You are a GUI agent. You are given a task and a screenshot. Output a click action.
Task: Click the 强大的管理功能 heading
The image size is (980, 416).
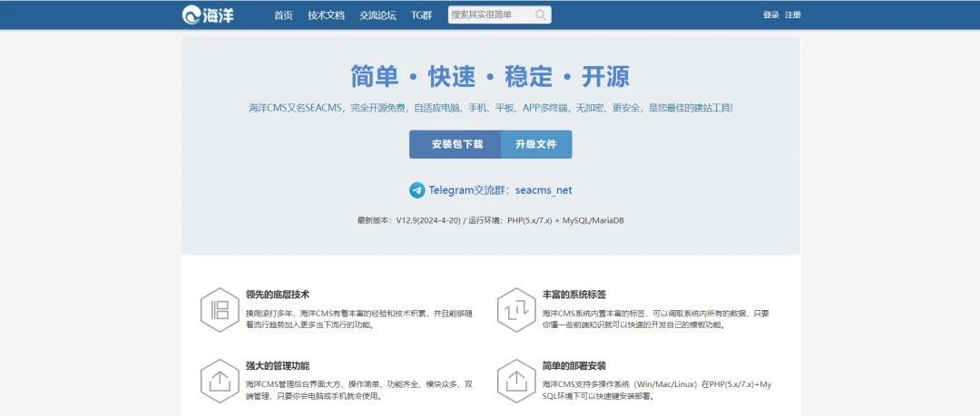[278, 365]
